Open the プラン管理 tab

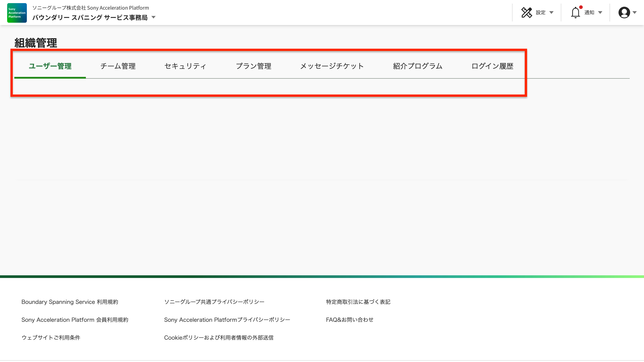tap(254, 66)
